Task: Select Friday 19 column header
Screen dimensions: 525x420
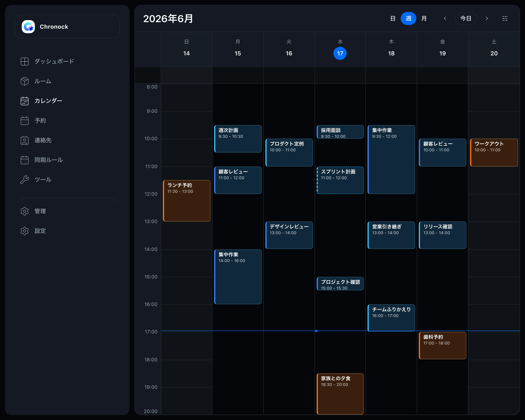Action: click(442, 49)
